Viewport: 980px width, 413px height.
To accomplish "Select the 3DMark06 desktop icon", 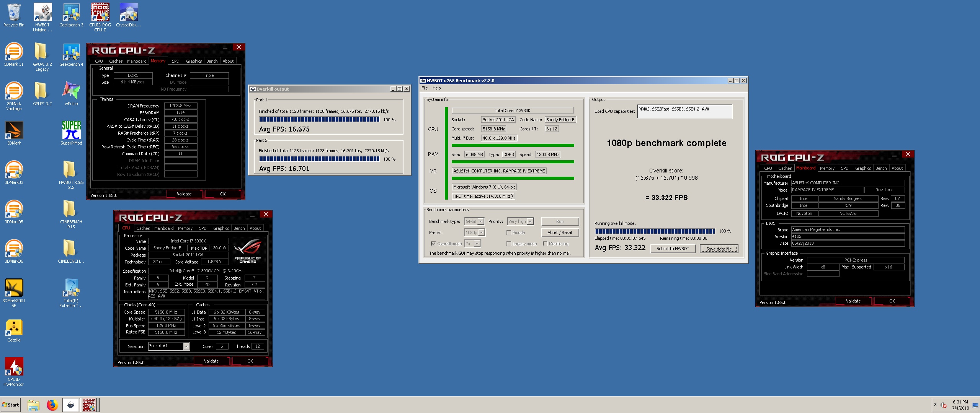I will [x=14, y=252].
